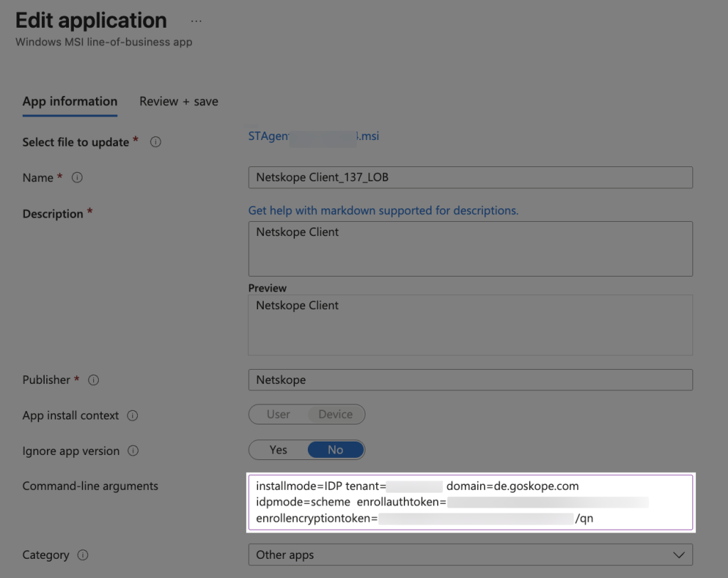Viewport: 728px width, 578px height.
Task: Click the Publisher field containing Netskope
Action: [x=471, y=380]
